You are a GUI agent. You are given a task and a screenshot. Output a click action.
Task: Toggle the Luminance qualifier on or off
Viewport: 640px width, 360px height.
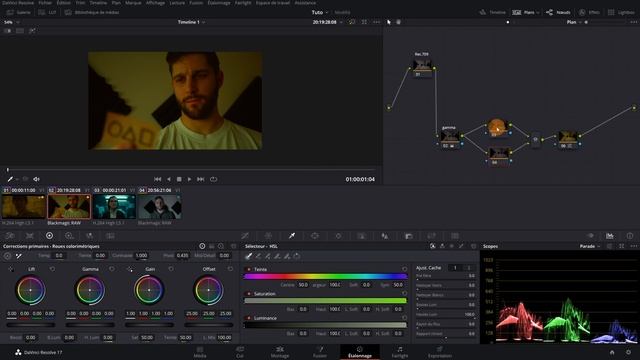pos(249,318)
